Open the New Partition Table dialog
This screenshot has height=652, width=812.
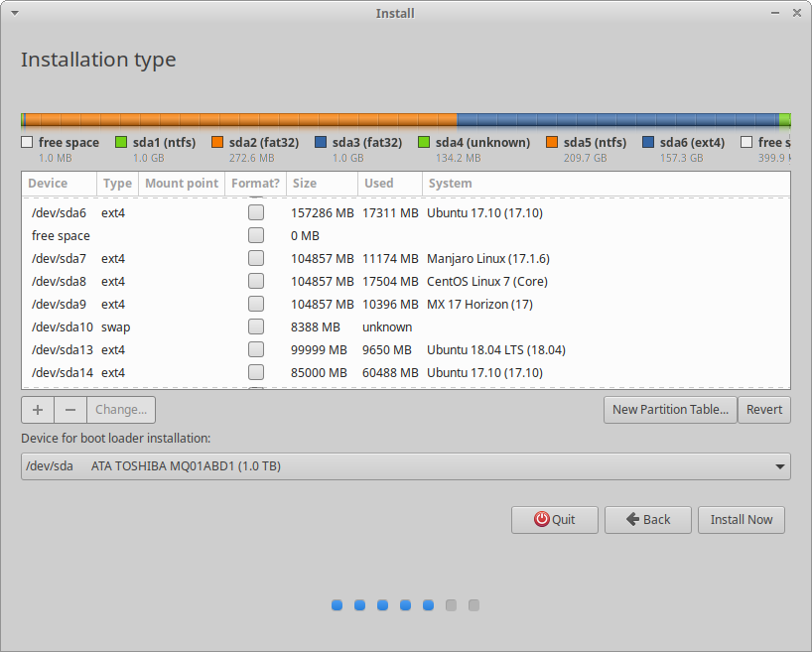tap(670, 409)
